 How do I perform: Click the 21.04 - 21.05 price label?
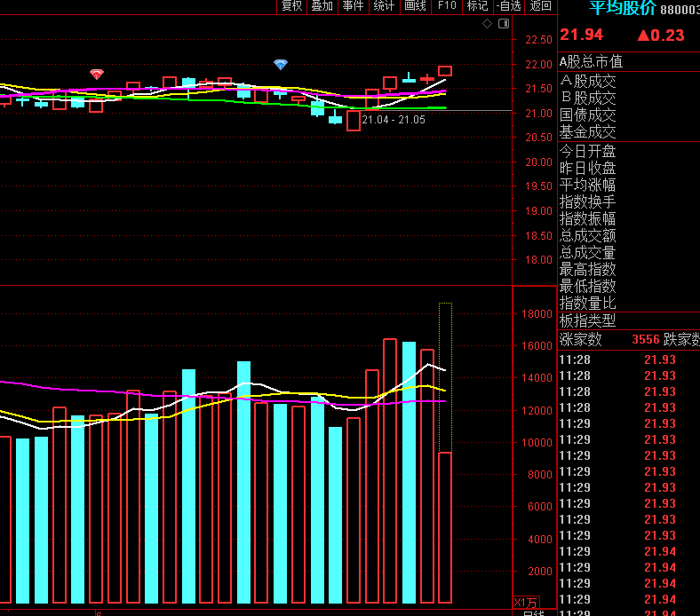[x=394, y=120]
